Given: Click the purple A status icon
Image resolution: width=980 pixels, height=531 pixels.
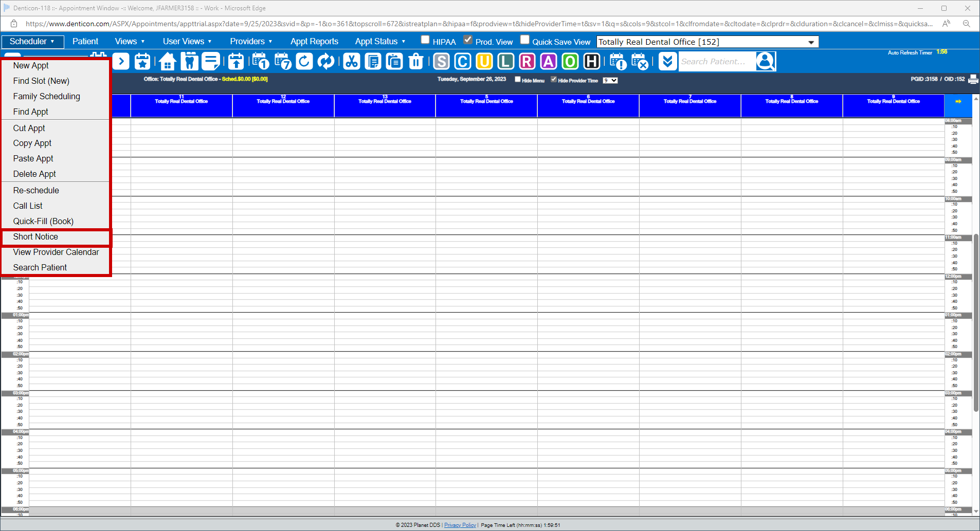Looking at the screenshot, I should (x=549, y=62).
